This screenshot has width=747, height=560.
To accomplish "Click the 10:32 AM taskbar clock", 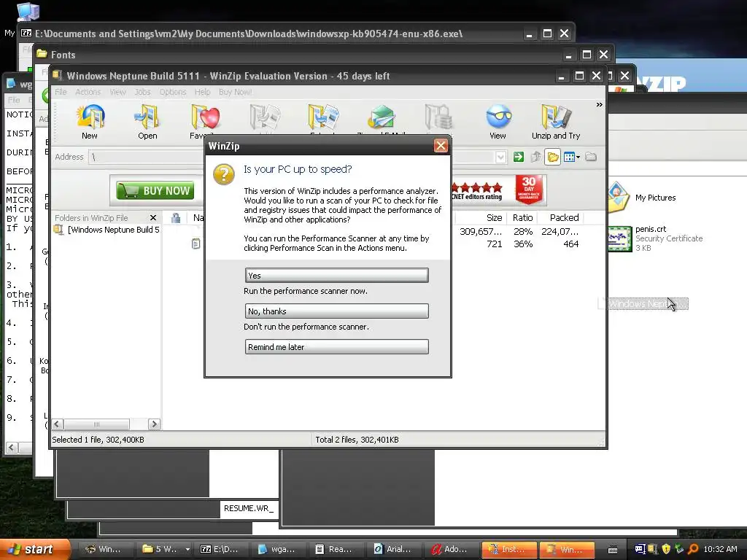I will 720,549.
